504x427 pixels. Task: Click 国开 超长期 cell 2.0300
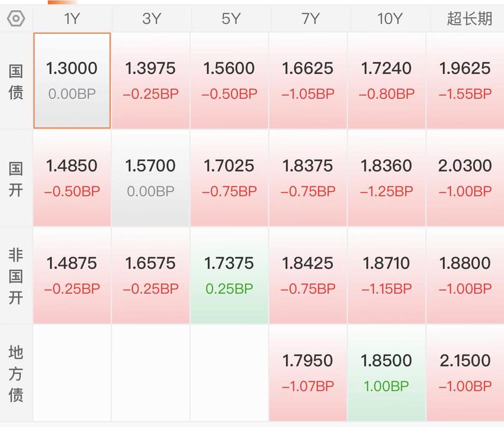(465, 178)
